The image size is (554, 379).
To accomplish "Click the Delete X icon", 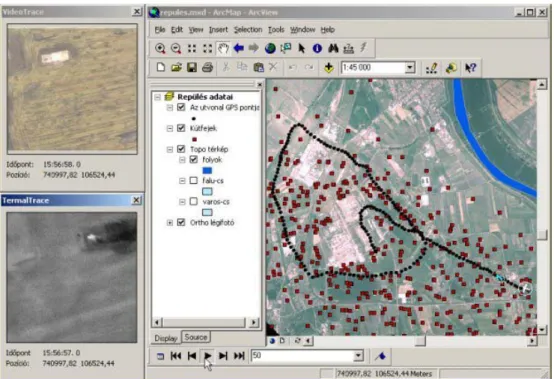I will click(273, 67).
